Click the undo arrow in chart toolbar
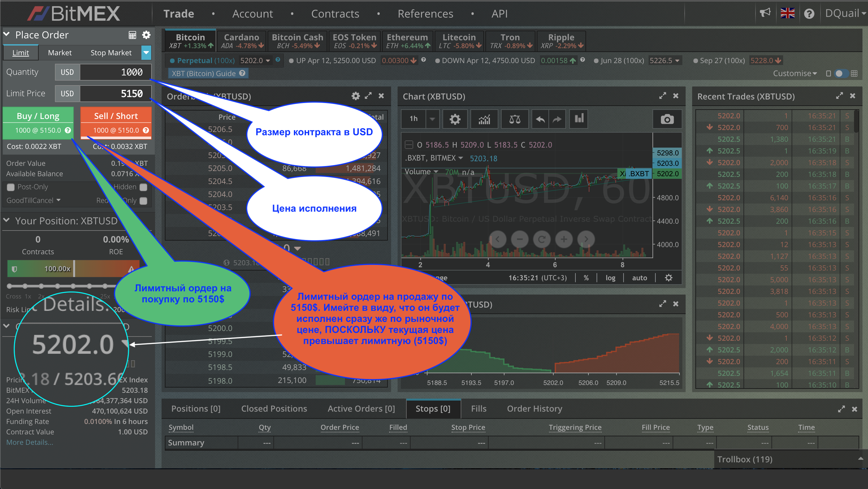The width and height of the screenshot is (868, 489). click(x=540, y=119)
